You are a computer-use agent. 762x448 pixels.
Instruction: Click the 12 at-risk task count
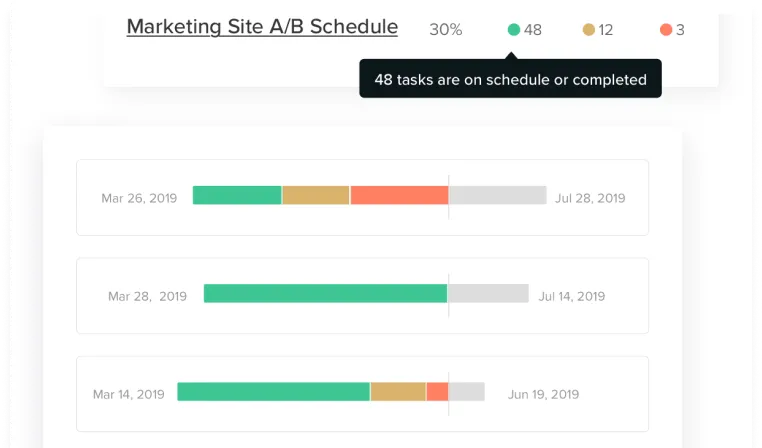606,30
